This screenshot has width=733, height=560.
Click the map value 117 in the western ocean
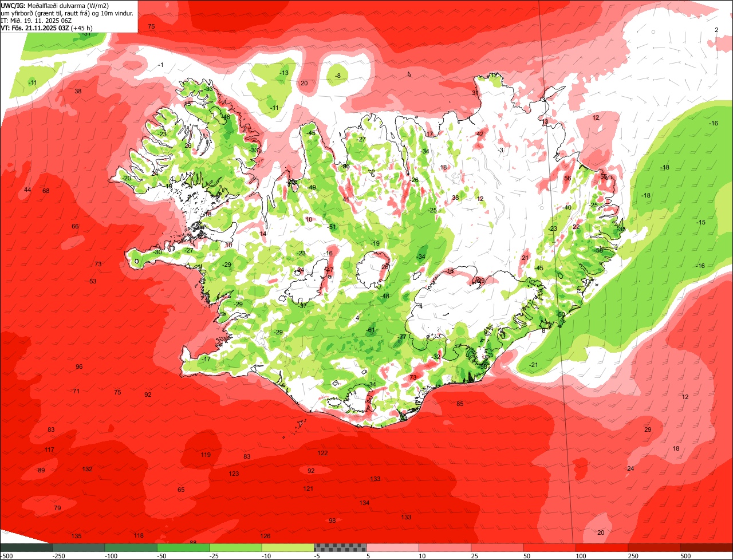49,449
